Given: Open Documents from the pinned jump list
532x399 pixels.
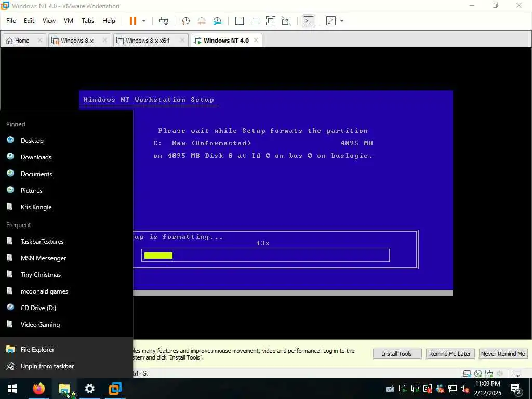Looking at the screenshot, I should coord(66,174).
